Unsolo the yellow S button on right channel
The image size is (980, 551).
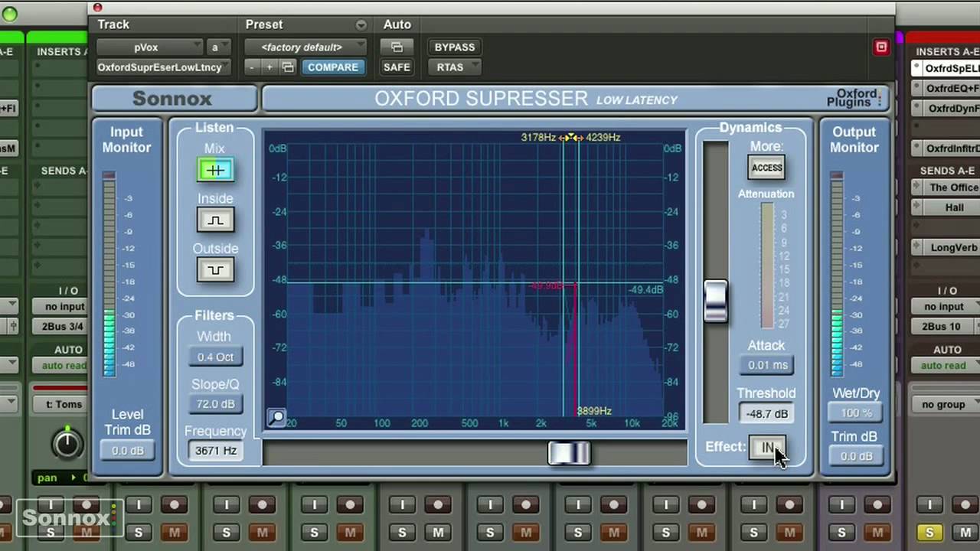click(929, 532)
